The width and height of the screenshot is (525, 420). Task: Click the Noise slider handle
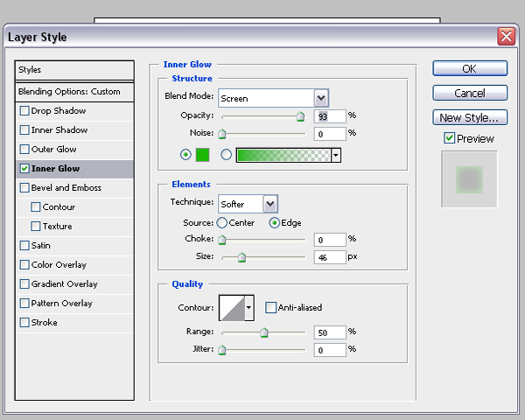pos(222,134)
